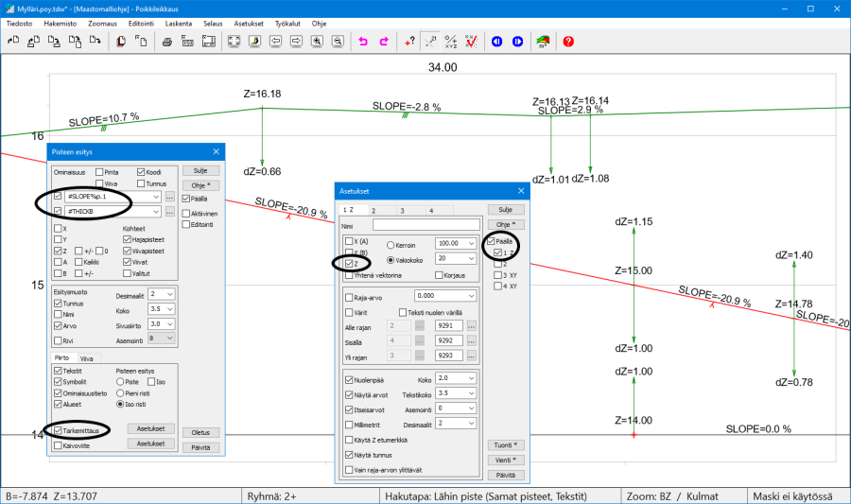The width and height of the screenshot is (851, 504).
Task: Click the magenta undo arrow icon
Action: pos(363,42)
